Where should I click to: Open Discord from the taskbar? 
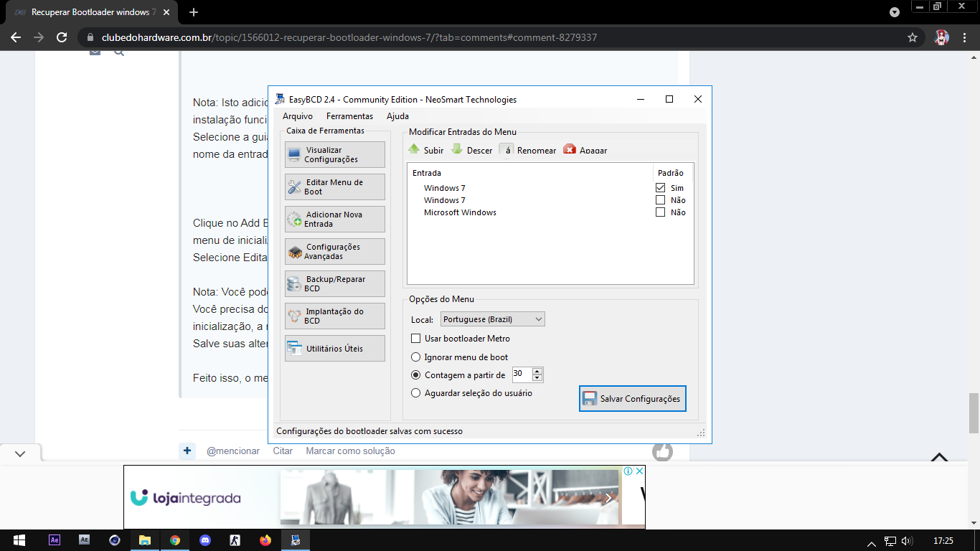(205, 540)
